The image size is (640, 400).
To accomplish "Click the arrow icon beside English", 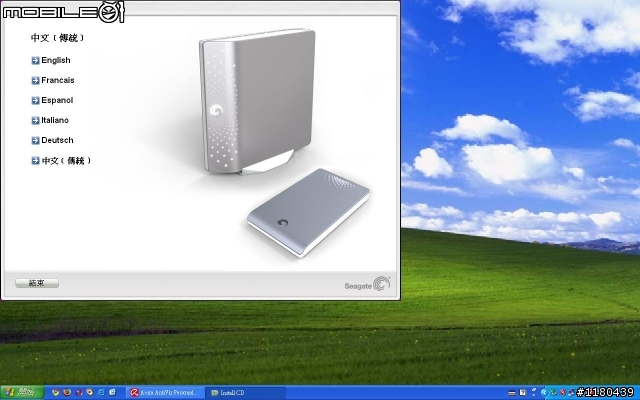I will pyautogui.click(x=36, y=60).
